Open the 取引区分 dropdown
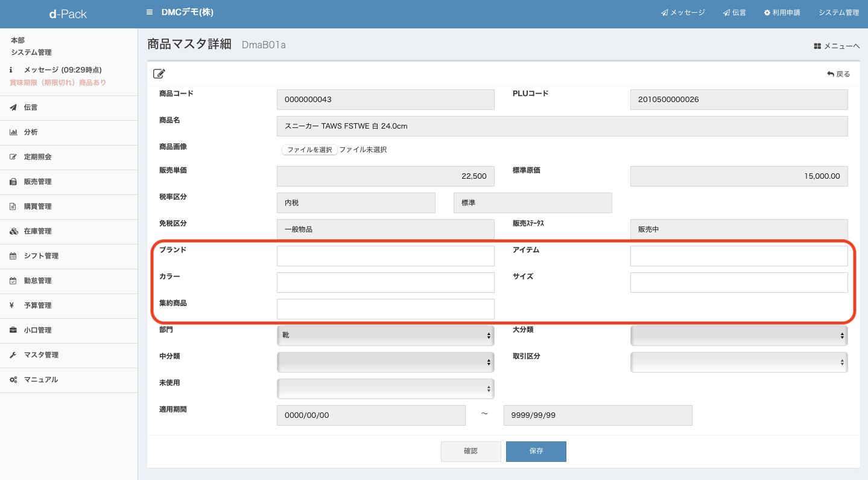The width and height of the screenshot is (868, 480). coord(739,362)
